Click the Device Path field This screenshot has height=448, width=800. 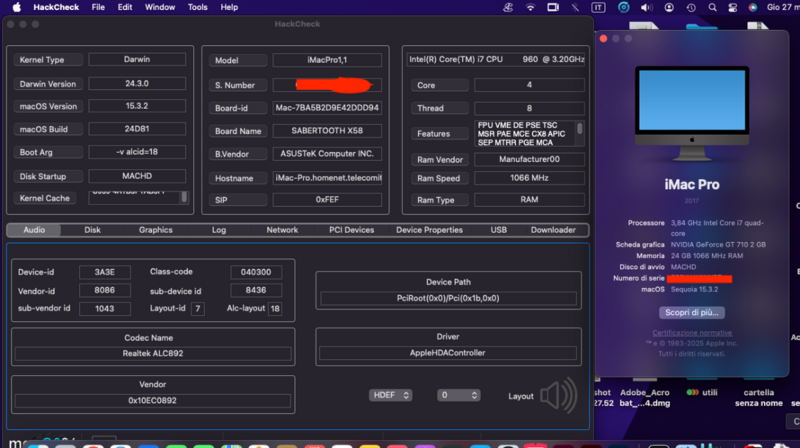click(448, 298)
